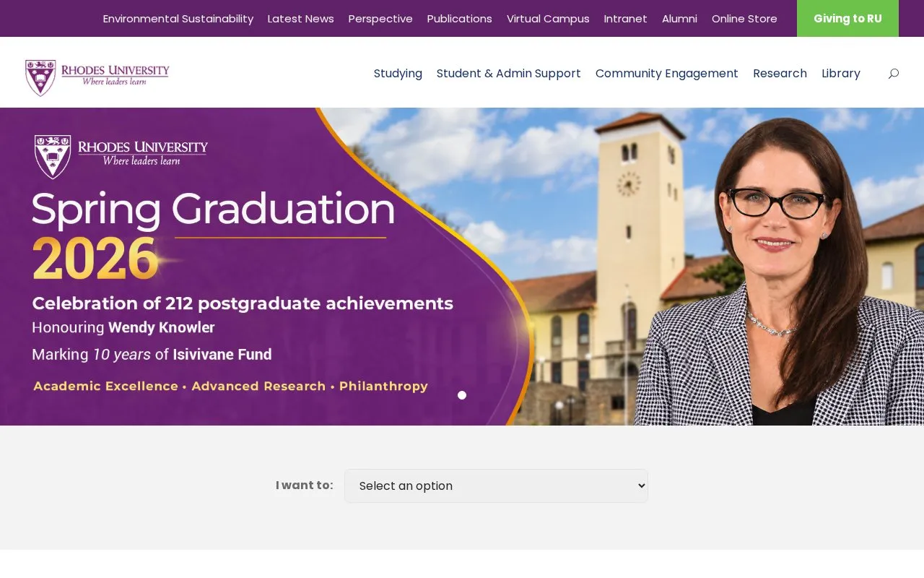Visit the Online Store link

coord(744,19)
